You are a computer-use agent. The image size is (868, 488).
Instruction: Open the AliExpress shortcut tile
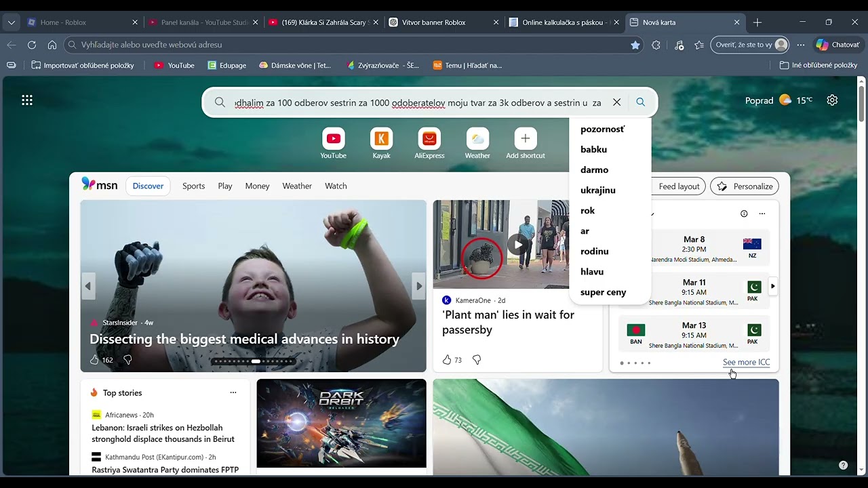tap(429, 144)
